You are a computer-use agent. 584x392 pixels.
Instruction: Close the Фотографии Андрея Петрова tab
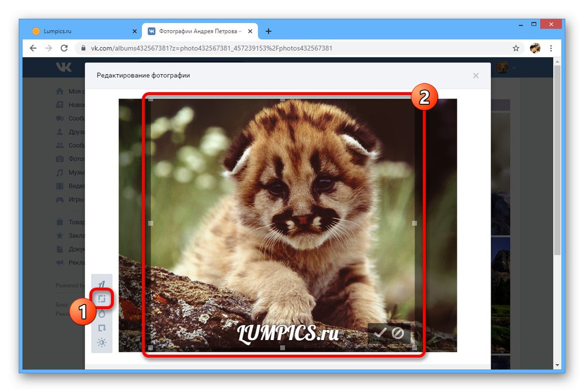(251, 32)
